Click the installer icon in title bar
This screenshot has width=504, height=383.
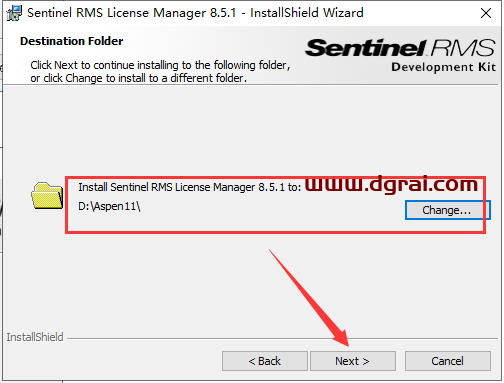coord(14,13)
